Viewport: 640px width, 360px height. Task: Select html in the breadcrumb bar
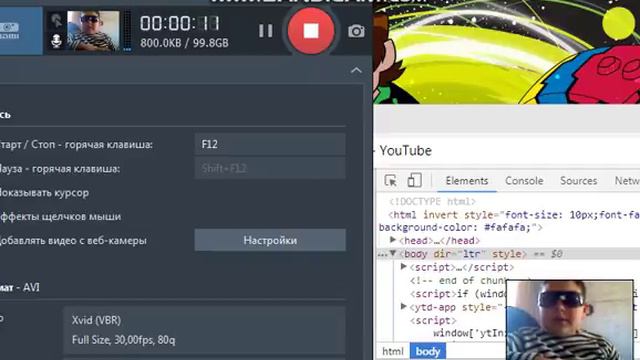[393, 351]
